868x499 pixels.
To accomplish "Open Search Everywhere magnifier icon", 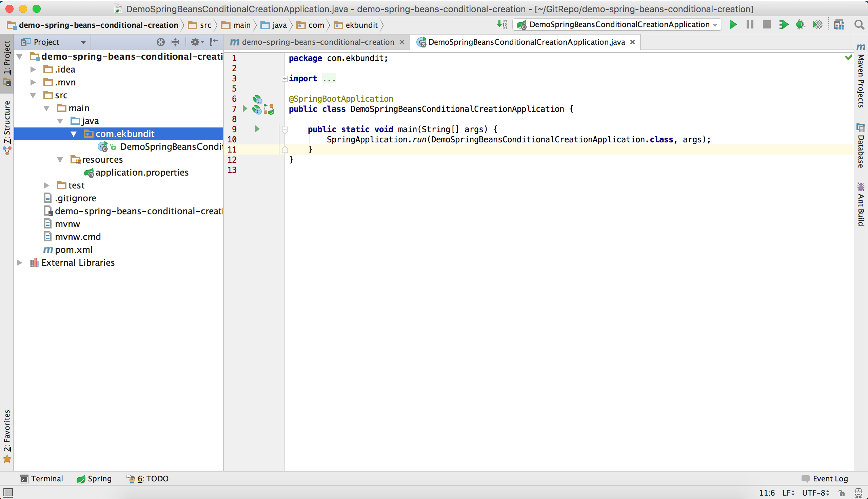I will [859, 25].
